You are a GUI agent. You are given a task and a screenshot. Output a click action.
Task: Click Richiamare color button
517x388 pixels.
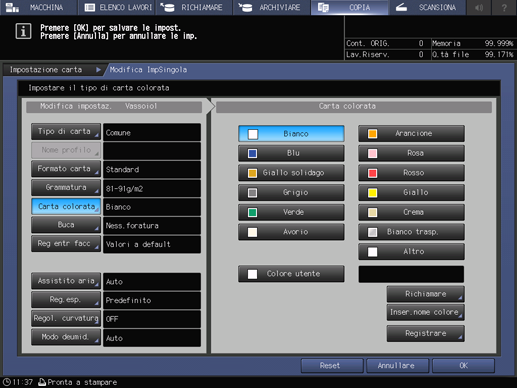(426, 294)
